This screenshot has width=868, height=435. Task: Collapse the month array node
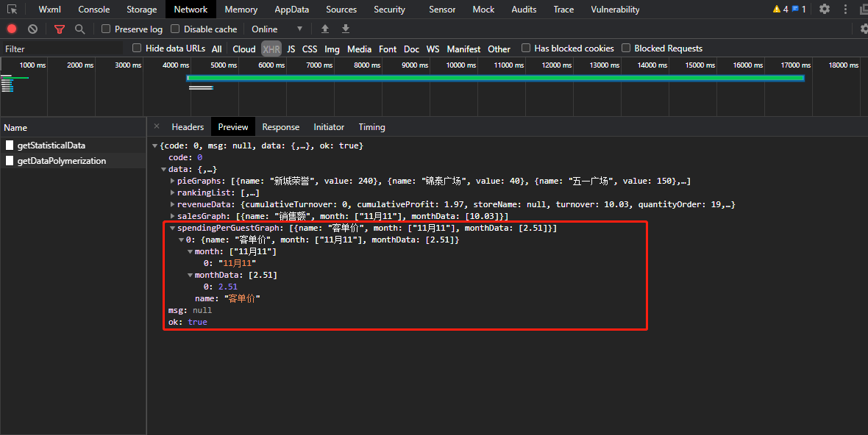pos(191,251)
